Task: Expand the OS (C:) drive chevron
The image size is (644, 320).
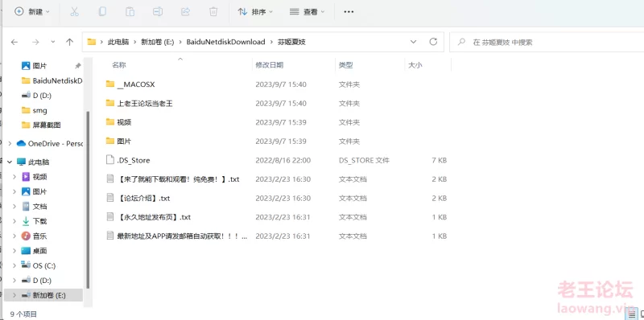Action: tap(14, 265)
